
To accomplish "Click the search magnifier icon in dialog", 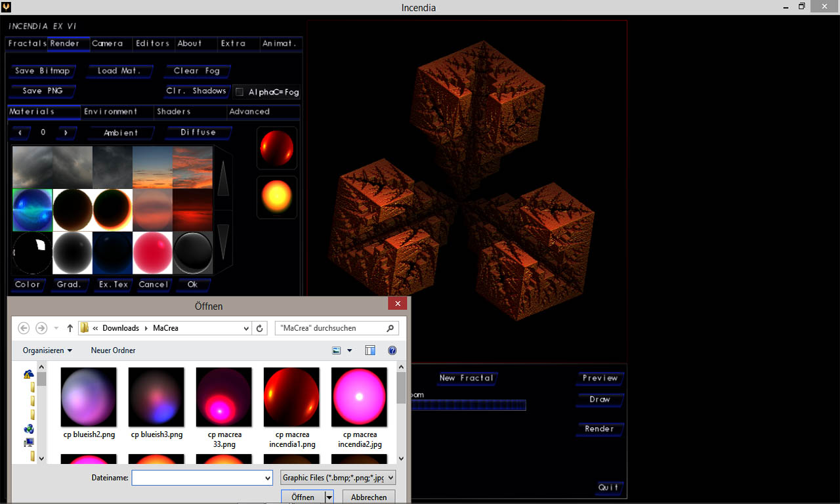I will (x=390, y=328).
